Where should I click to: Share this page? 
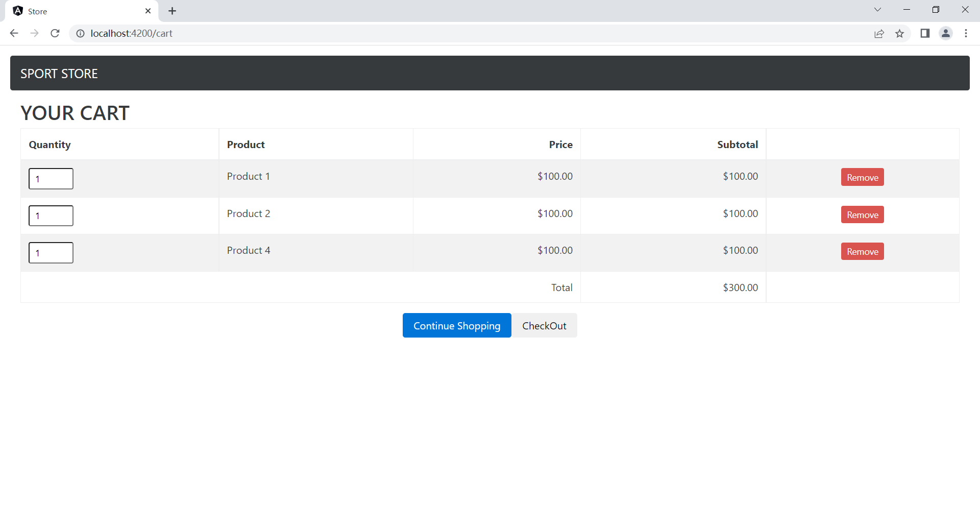coord(879,33)
